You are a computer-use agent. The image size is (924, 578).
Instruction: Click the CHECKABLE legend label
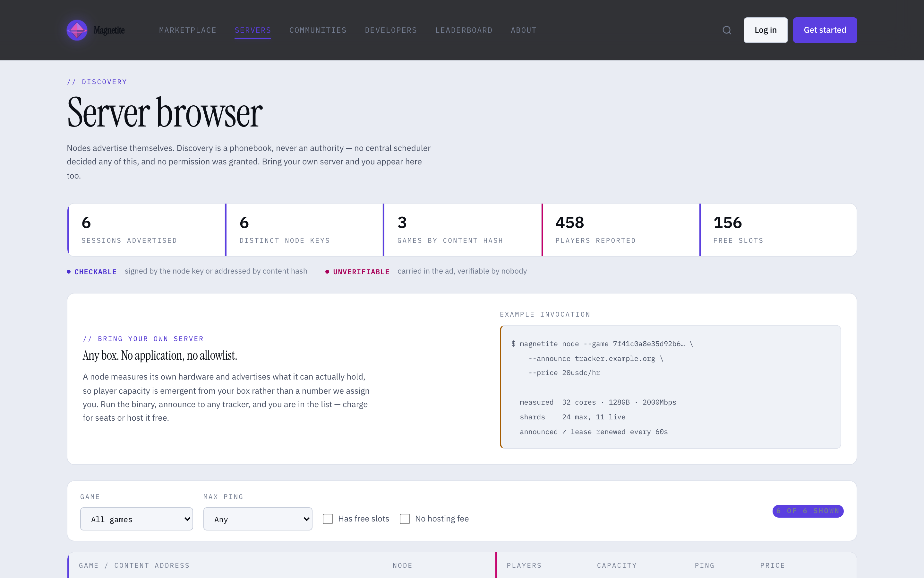pyautogui.click(x=96, y=272)
